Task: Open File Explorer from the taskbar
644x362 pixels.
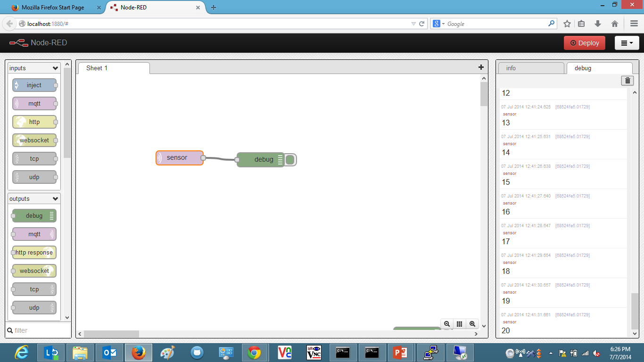Action: coord(80,353)
